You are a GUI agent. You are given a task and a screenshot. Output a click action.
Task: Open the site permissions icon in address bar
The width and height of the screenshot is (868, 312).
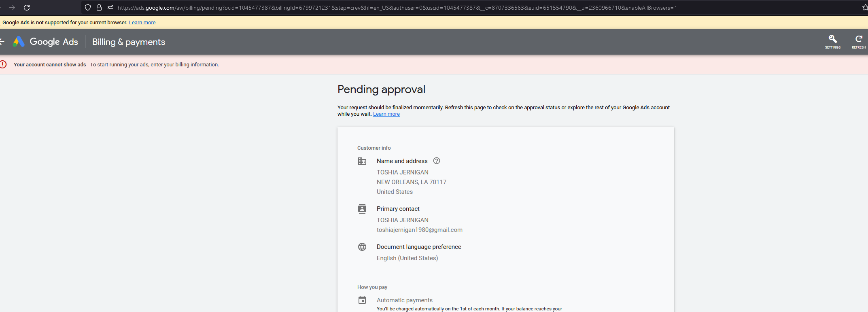[x=110, y=7]
